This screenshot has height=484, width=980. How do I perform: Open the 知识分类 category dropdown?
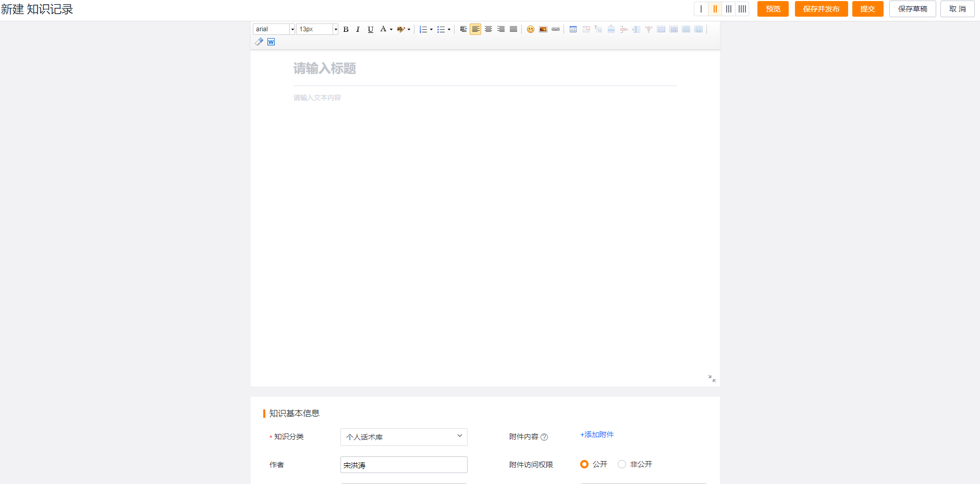pos(403,437)
